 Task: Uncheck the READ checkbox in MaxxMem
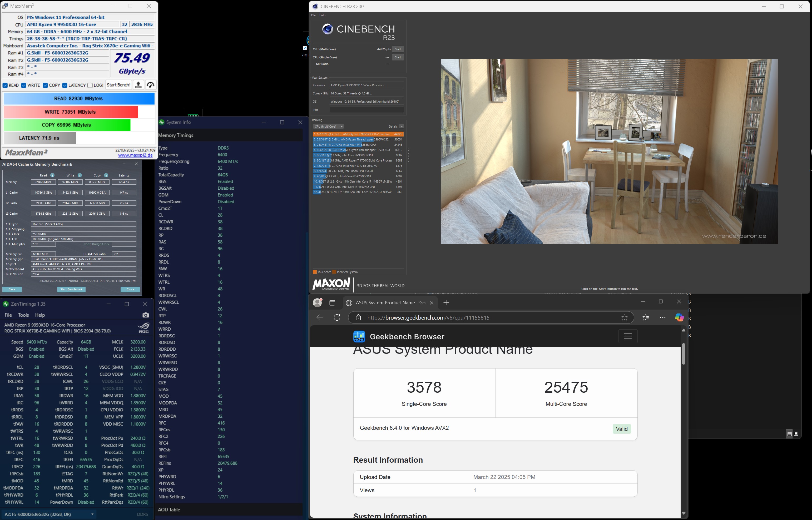pyautogui.click(x=6, y=85)
